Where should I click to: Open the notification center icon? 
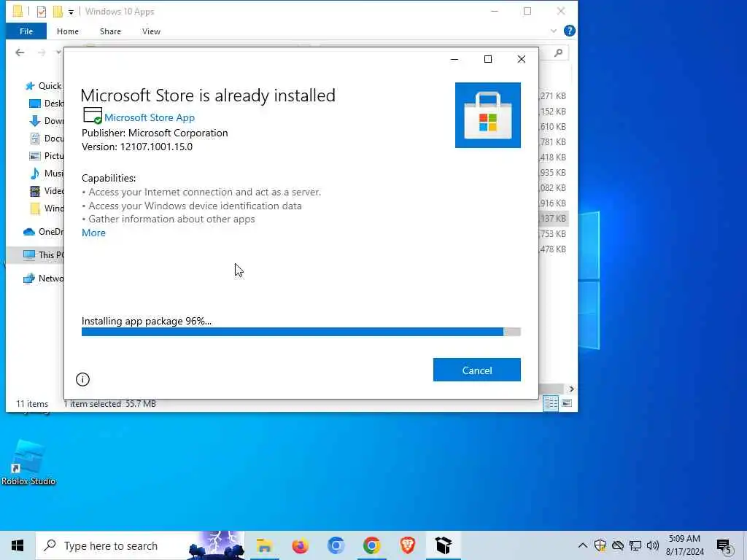(x=724, y=546)
